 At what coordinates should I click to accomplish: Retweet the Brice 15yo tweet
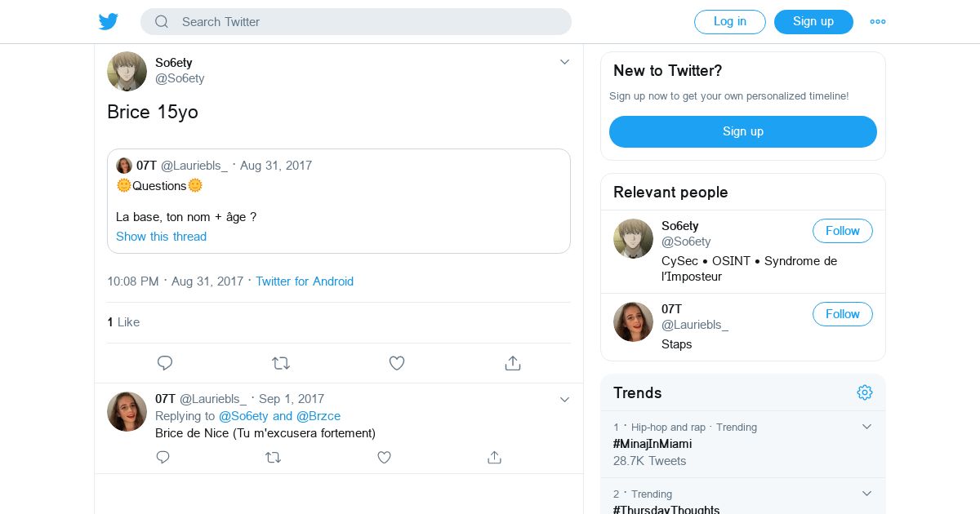click(281, 363)
